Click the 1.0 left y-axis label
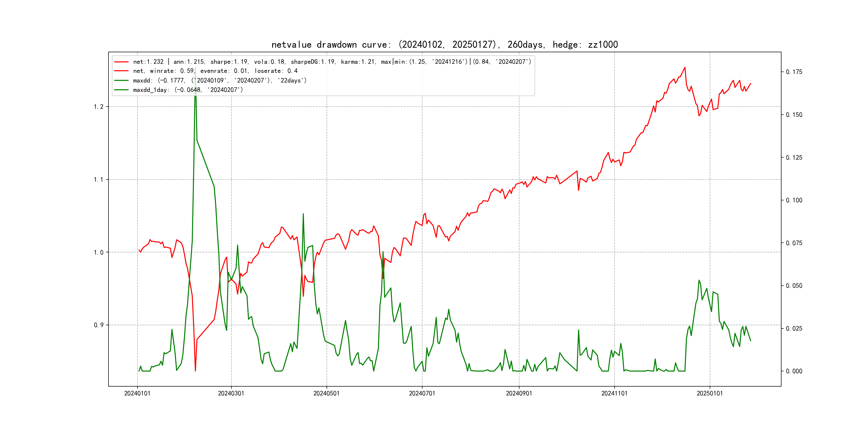 (98, 252)
